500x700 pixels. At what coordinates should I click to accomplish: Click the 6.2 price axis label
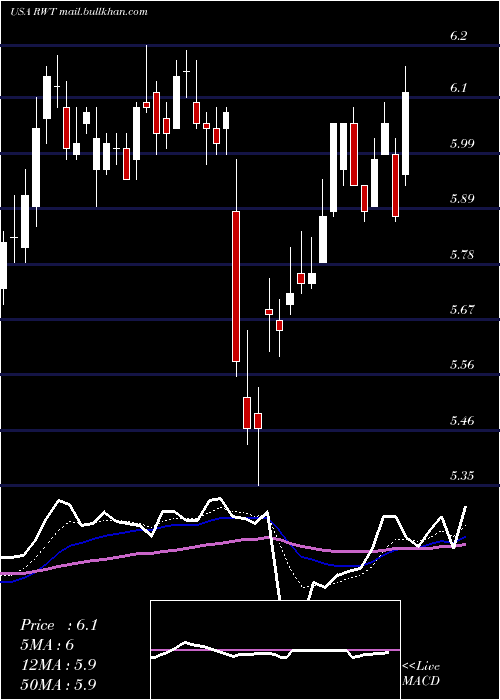coord(458,36)
